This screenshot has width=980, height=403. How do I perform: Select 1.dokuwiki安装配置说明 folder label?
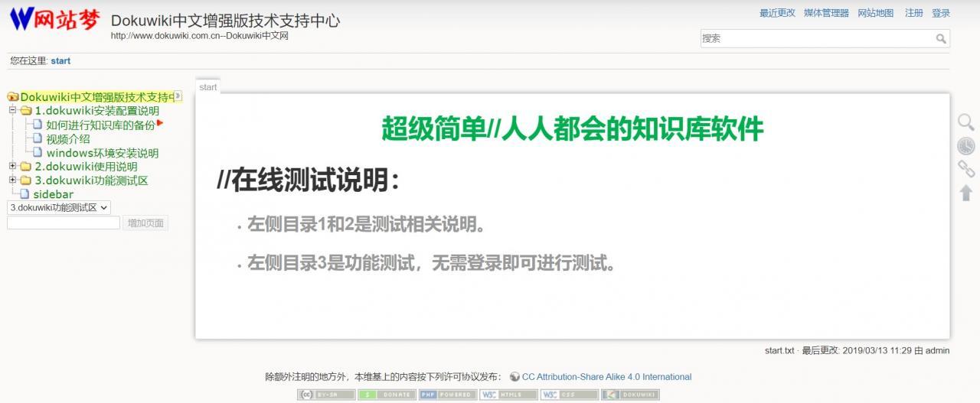[x=96, y=111]
